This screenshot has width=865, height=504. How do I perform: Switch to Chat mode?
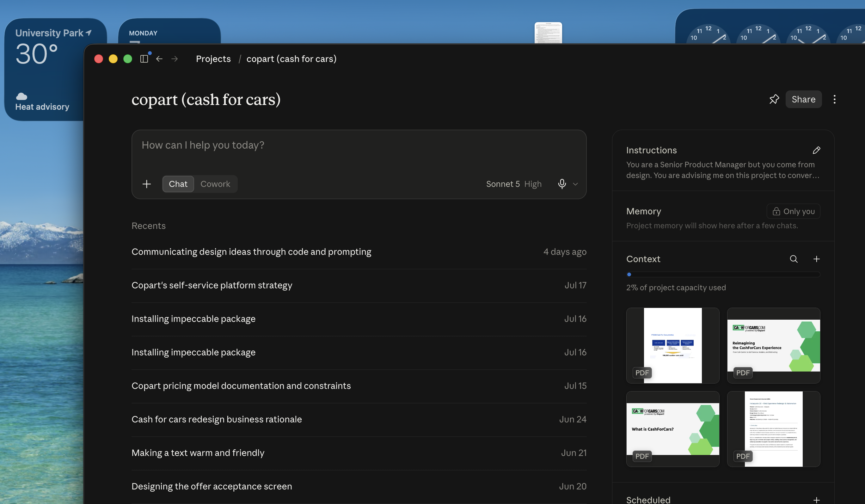178,184
